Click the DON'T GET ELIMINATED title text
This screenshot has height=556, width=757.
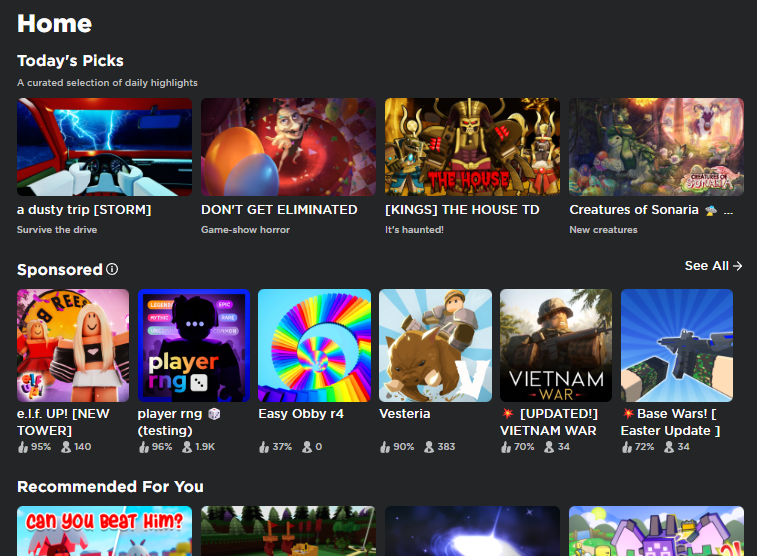coord(279,210)
